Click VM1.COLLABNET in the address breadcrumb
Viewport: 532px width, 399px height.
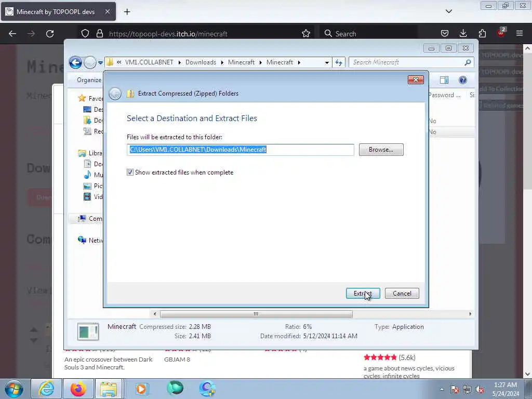pos(149,62)
